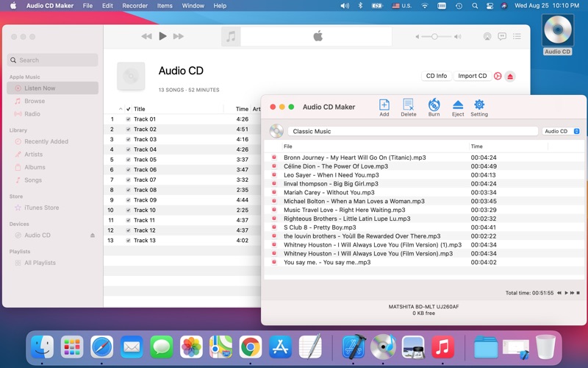588x368 pixels.
Task: Open Music app icon in Dock
Action: click(442, 347)
